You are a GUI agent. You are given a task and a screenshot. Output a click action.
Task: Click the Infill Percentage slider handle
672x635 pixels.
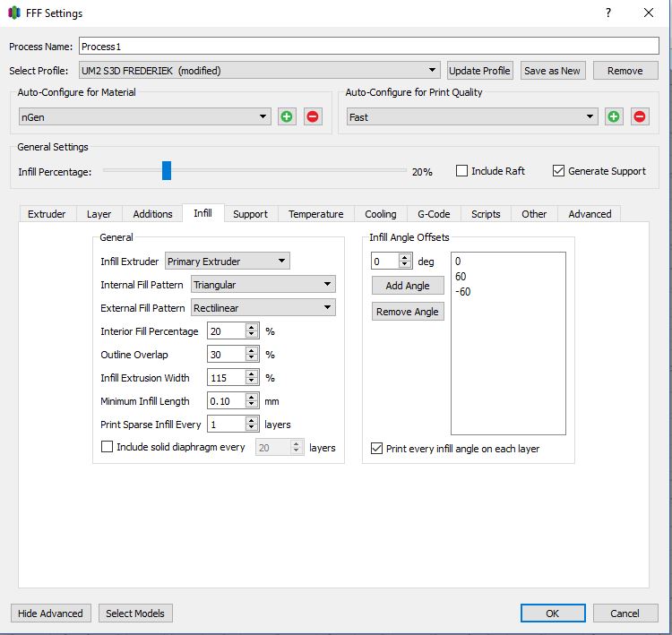pos(167,171)
